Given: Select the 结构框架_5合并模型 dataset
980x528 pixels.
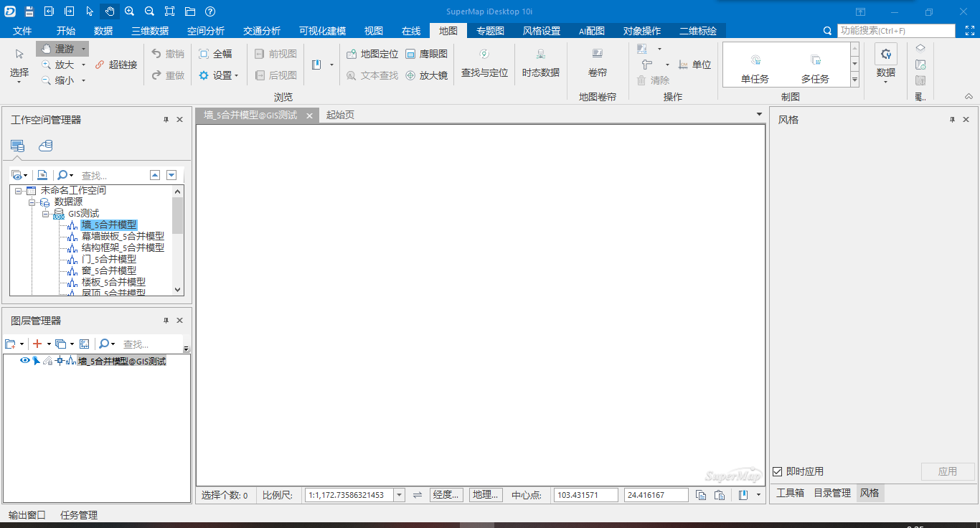Looking at the screenshot, I should tap(123, 247).
